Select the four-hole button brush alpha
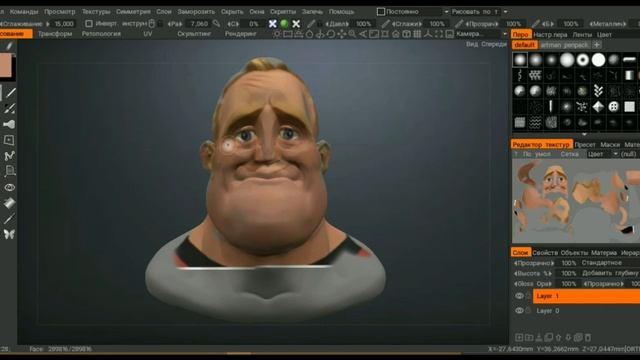The width and height of the screenshot is (640, 360). [614, 107]
